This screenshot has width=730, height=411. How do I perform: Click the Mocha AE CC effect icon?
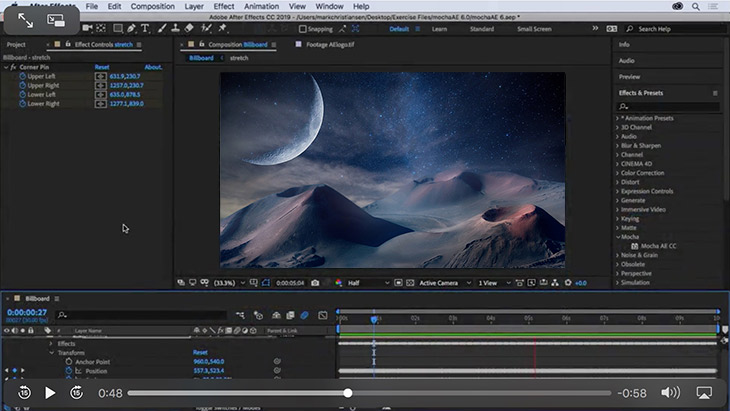(x=635, y=246)
